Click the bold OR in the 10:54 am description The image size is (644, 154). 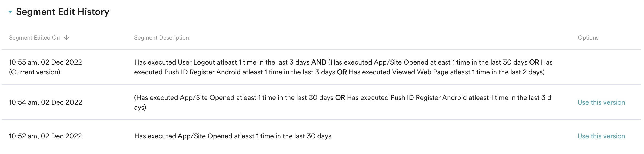click(x=340, y=98)
